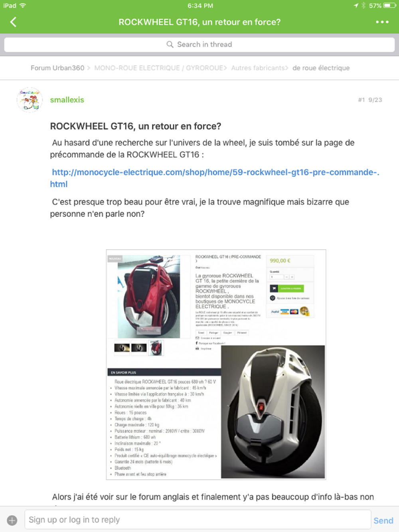Viewport: 399px width, 532px height.
Task: Open MONO-ROUE ELECTRIQUE / GYROROUE breadcrumb
Action: (x=158, y=68)
